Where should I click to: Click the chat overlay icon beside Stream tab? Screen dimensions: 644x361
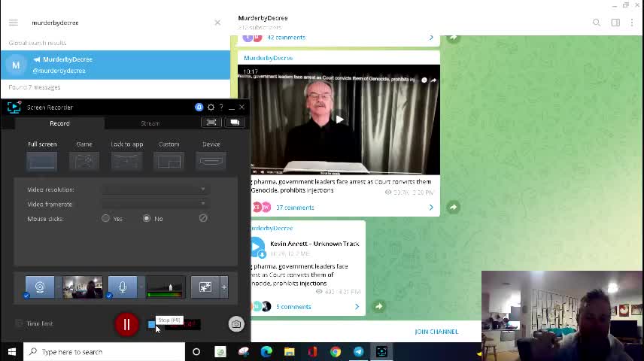[x=235, y=123]
